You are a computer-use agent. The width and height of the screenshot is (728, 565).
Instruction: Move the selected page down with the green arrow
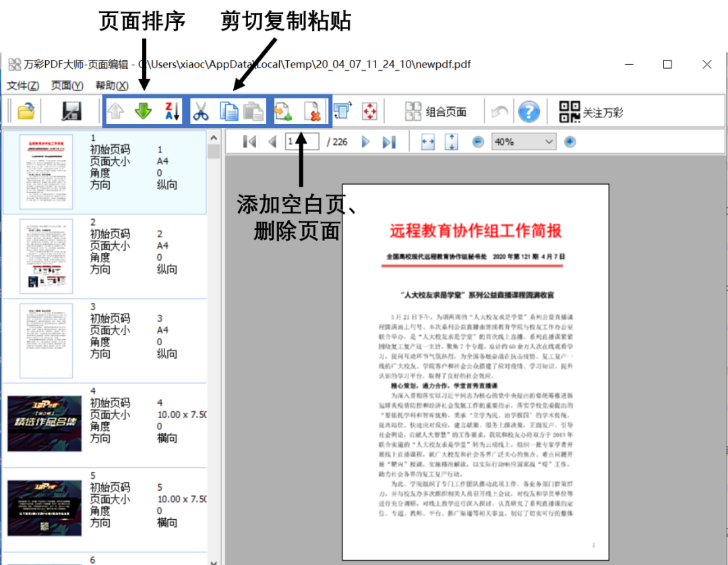[x=143, y=111]
